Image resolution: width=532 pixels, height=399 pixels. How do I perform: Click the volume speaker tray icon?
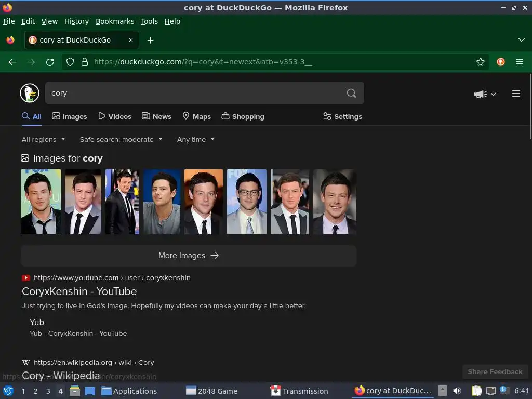pyautogui.click(x=457, y=391)
